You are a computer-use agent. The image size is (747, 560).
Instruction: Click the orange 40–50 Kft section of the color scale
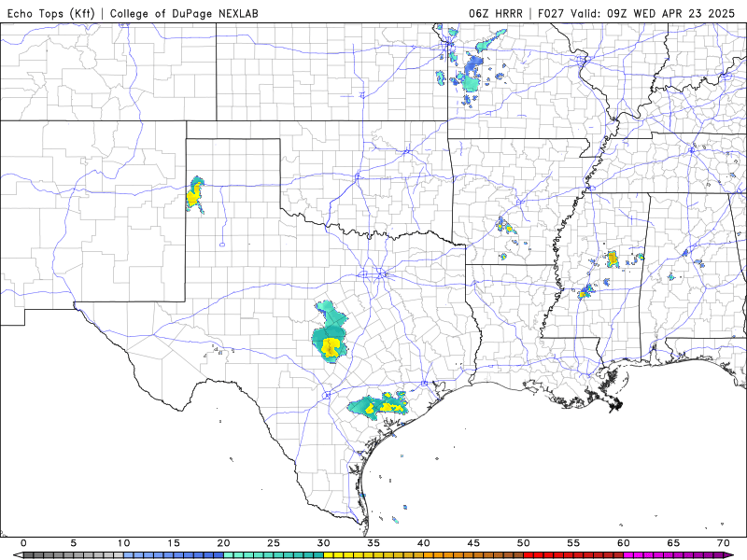tap(473, 555)
